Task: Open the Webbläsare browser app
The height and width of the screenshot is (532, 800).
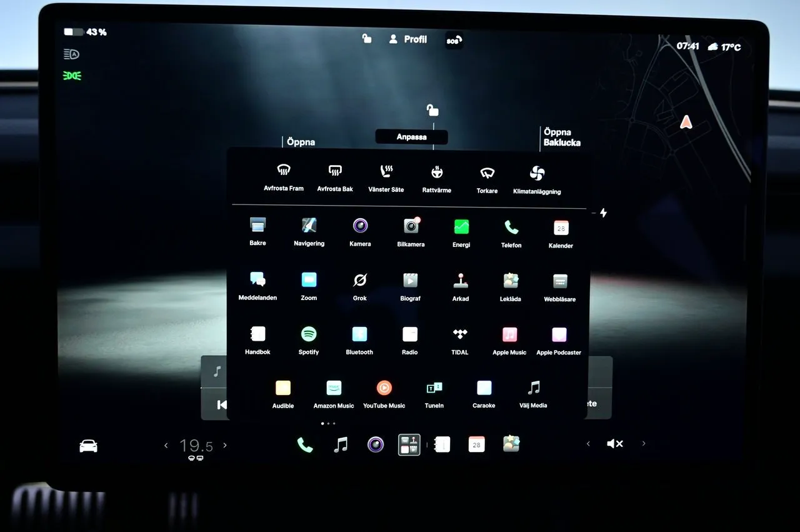Action: 560,288
